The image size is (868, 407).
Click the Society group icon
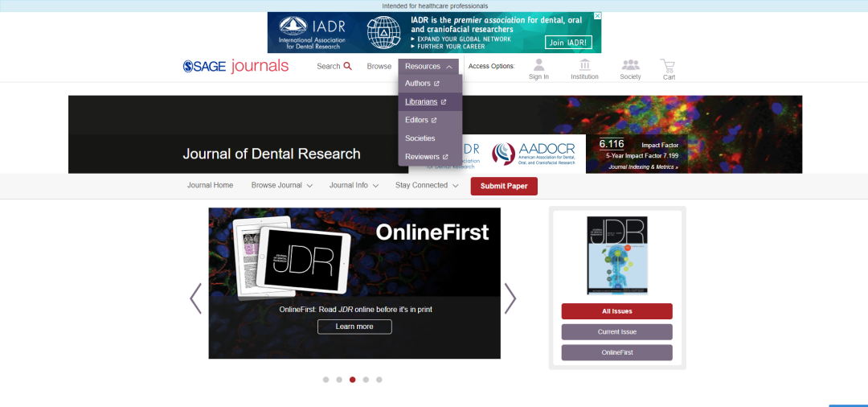(x=630, y=65)
